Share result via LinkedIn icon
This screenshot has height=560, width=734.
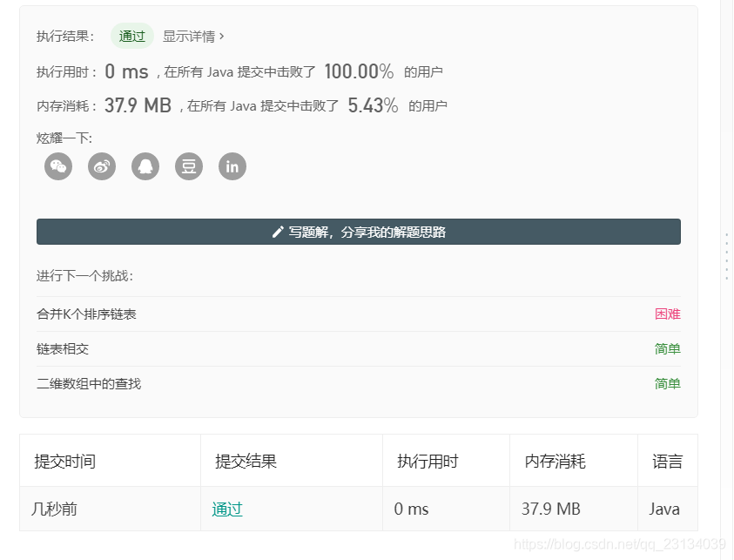[x=232, y=166]
